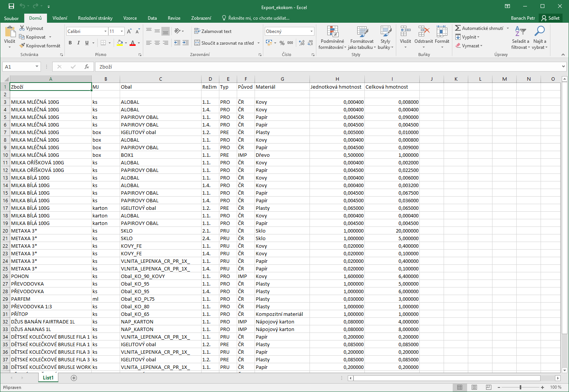Screen dimensions: 569x392
Task: Click the percent style icon
Action: point(282,43)
